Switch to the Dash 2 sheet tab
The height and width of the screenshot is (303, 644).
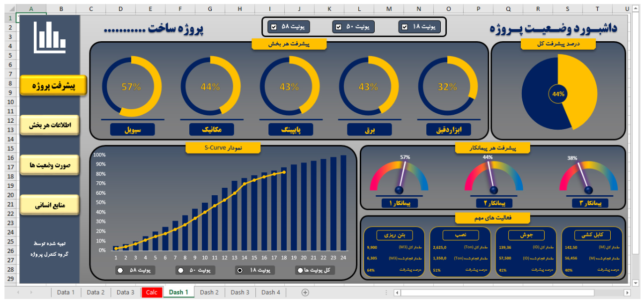click(209, 293)
